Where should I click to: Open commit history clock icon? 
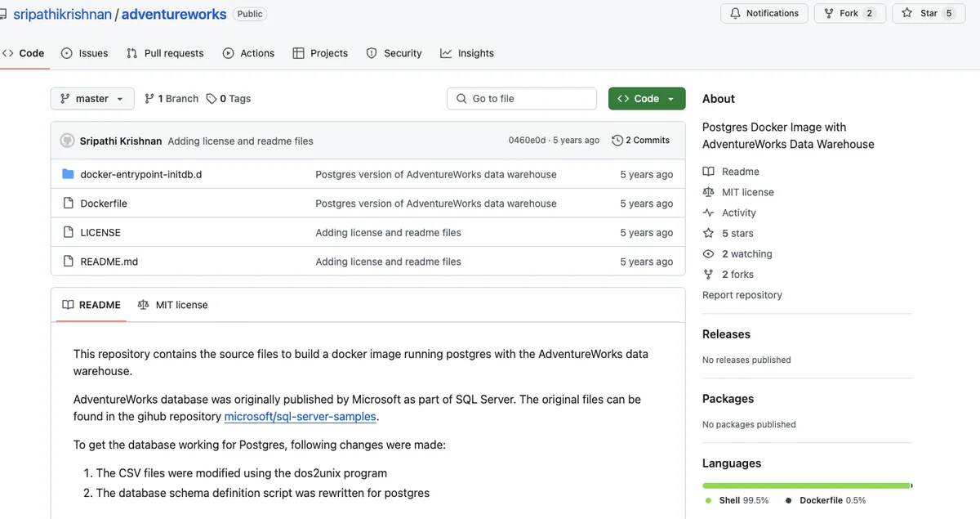point(617,141)
